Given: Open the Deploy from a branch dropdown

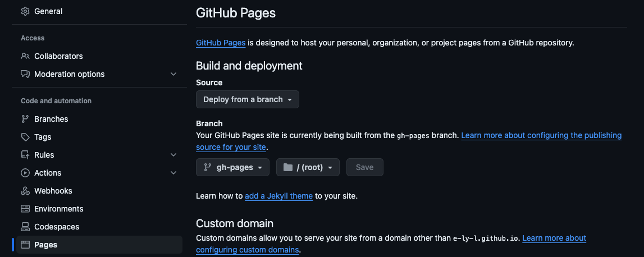Looking at the screenshot, I should (x=247, y=99).
